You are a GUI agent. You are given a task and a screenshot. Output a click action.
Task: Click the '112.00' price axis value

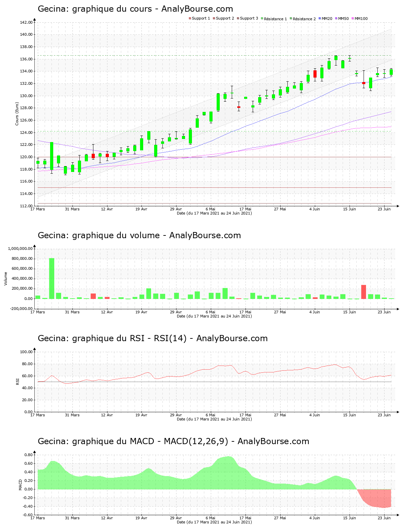click(x=26, y=206)
